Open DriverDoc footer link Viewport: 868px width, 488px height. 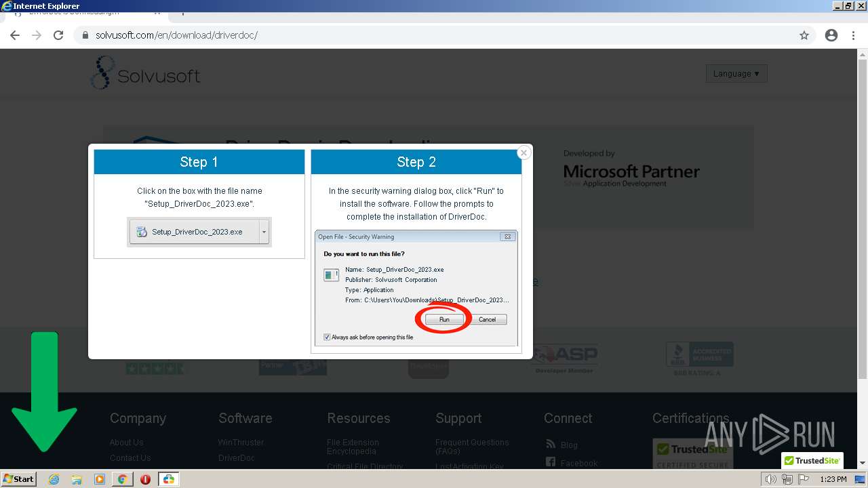click(237, 457)
